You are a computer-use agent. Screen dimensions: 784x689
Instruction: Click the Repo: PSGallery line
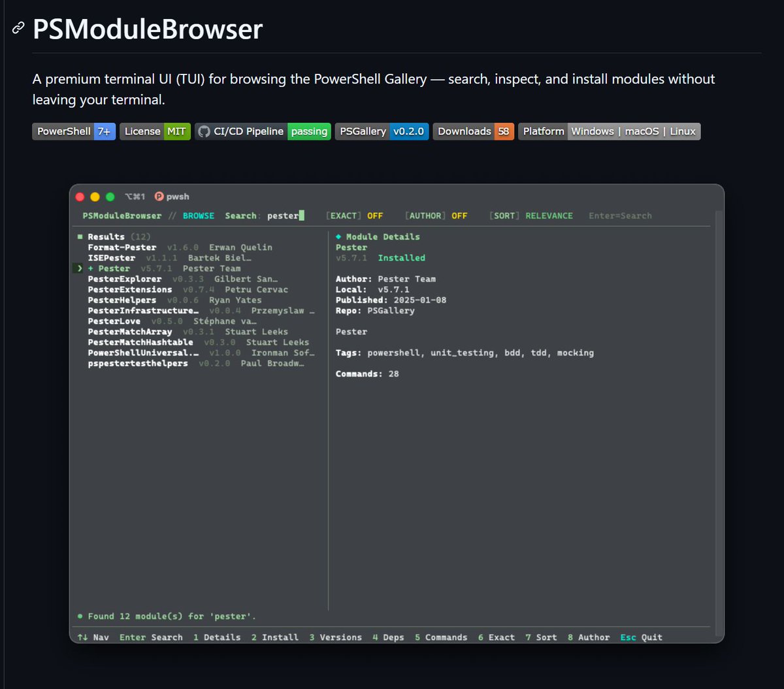click(x=375, y=311)
